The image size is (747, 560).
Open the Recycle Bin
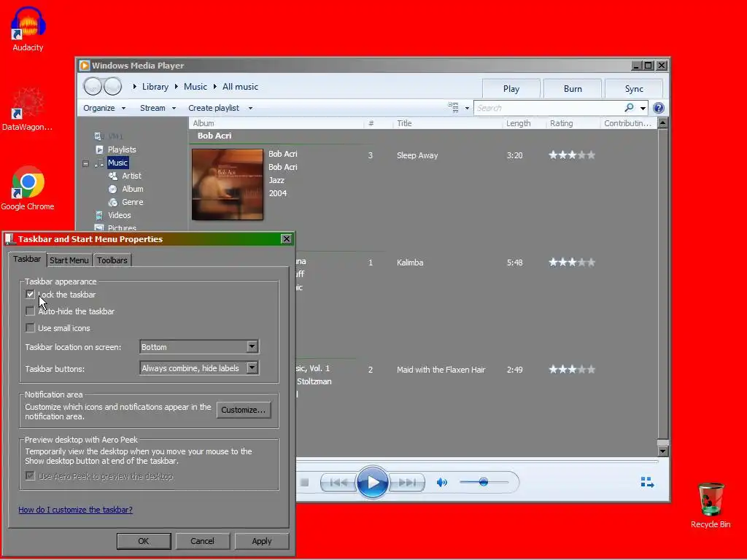point(711,506)
